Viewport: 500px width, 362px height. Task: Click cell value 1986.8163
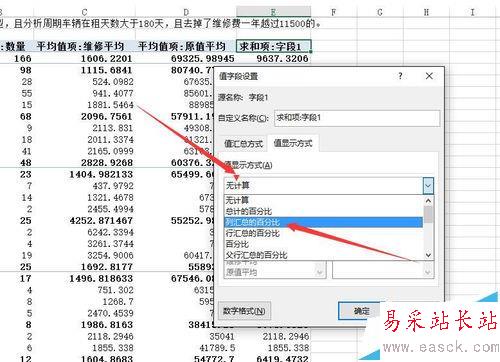click(107, 325)
